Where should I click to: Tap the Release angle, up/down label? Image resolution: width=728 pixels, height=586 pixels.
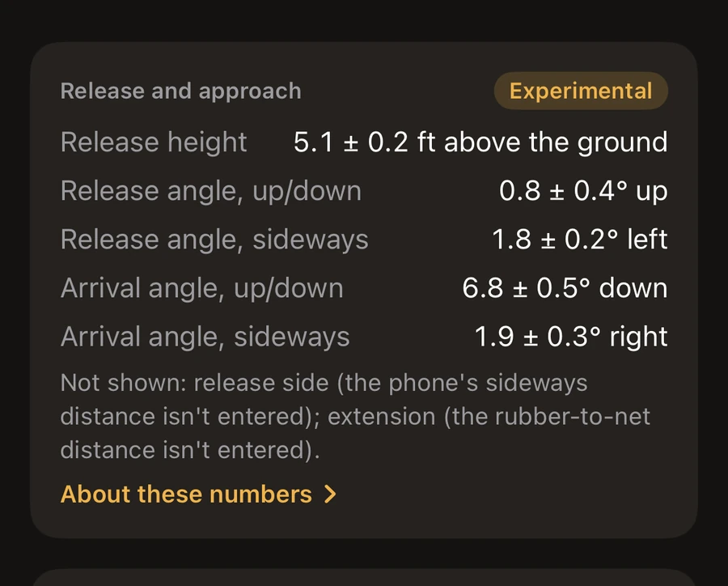click(211, 190)
